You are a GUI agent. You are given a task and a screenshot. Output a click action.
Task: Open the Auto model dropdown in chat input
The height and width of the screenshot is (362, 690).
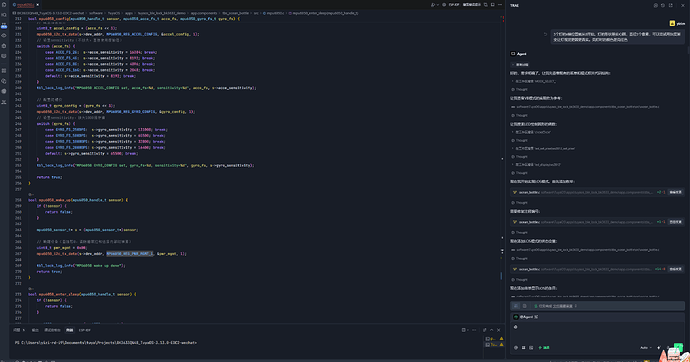[646, 347]
